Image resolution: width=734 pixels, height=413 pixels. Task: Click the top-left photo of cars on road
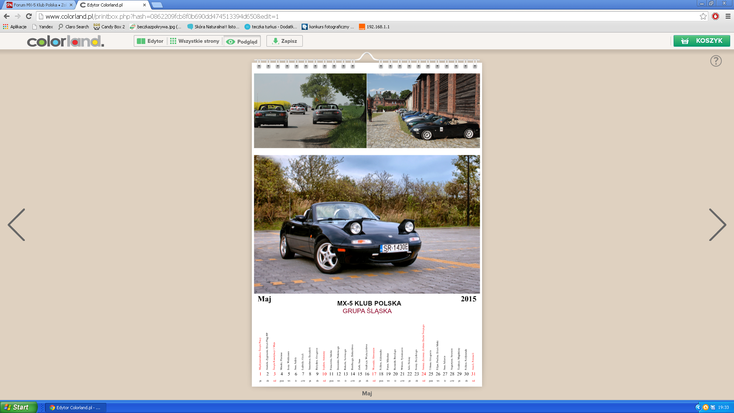click(310, 111)
